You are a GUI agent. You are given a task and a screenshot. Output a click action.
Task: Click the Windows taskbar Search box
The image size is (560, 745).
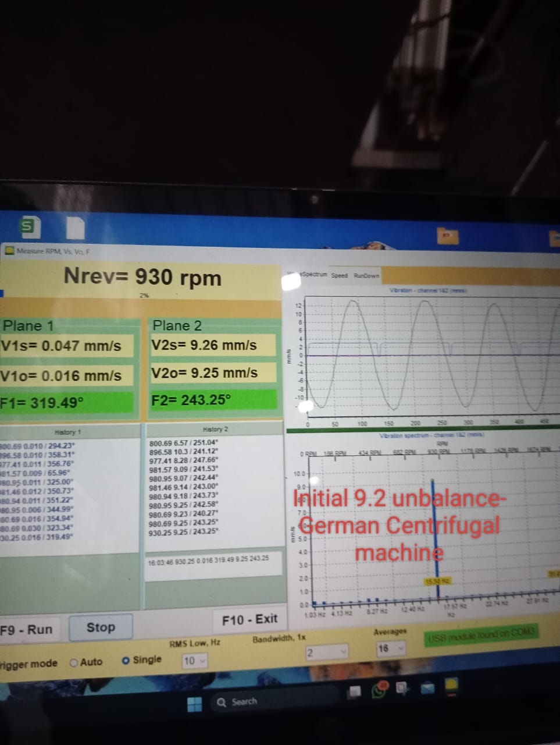[x=273, y=701]
